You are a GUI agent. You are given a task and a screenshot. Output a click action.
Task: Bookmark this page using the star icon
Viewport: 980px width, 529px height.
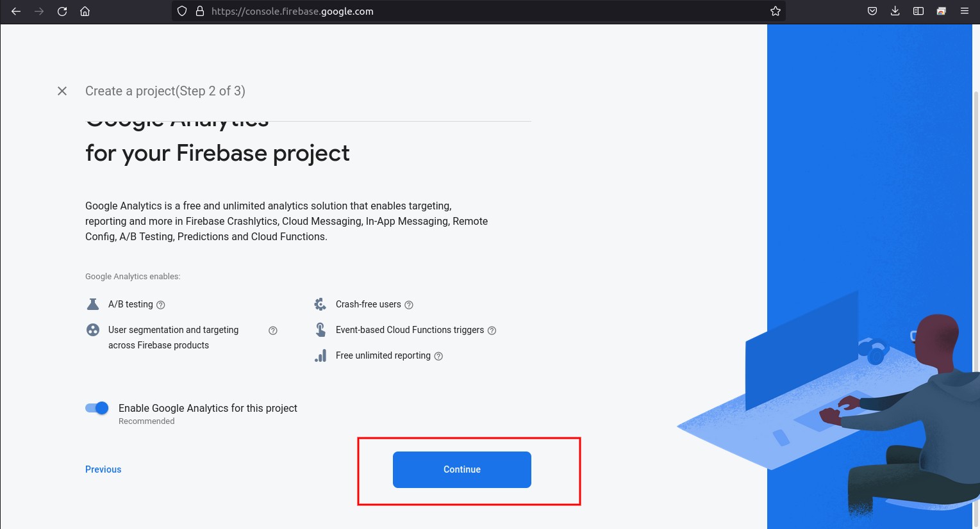(x=775, y=11)
